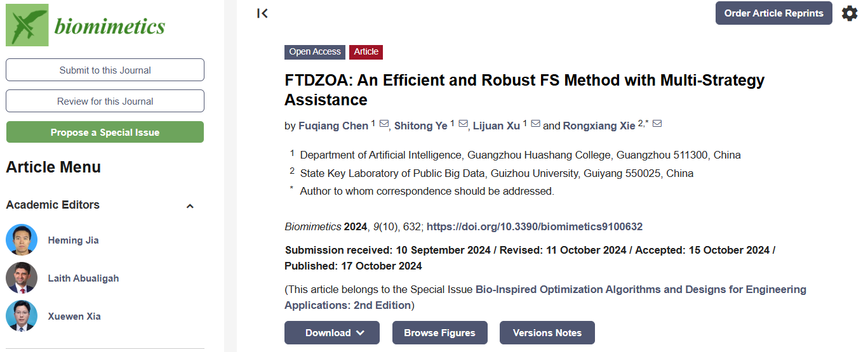Viewport: 868px width, 352px height.
Task: Click the email envelope next to Shitong Ye
Action: (x=463, y=124)
